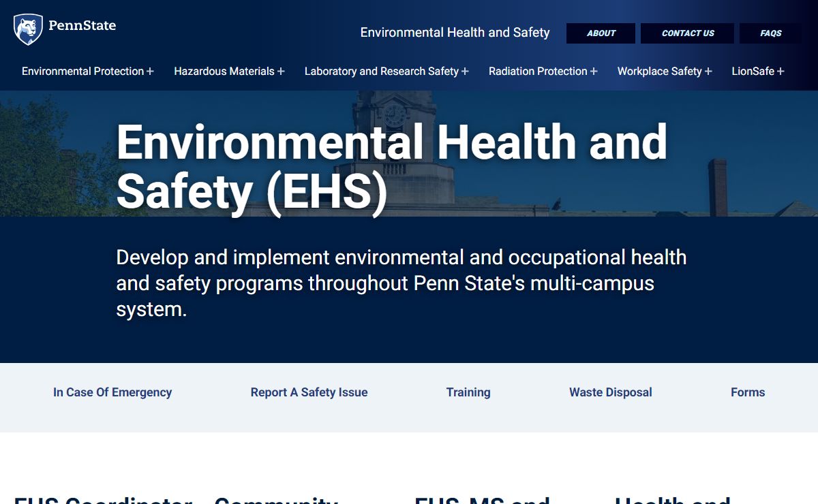Screen dimensions: 818x504
Task: Open In Case Of Emergency link
Action: [x=112, y=392]
